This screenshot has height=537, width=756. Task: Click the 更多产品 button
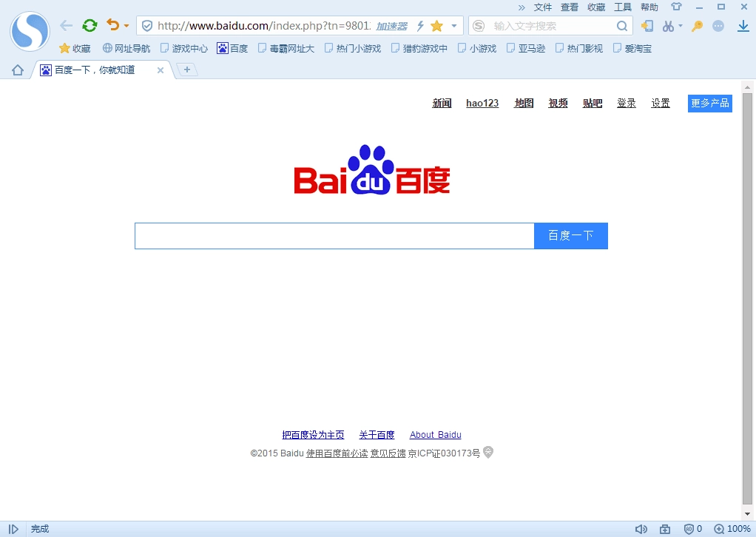(709, 103)
